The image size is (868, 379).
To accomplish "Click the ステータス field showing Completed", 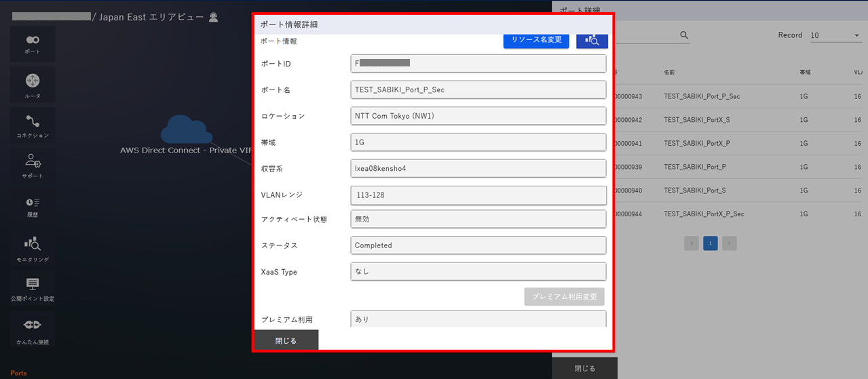I will tap(478, 245).
